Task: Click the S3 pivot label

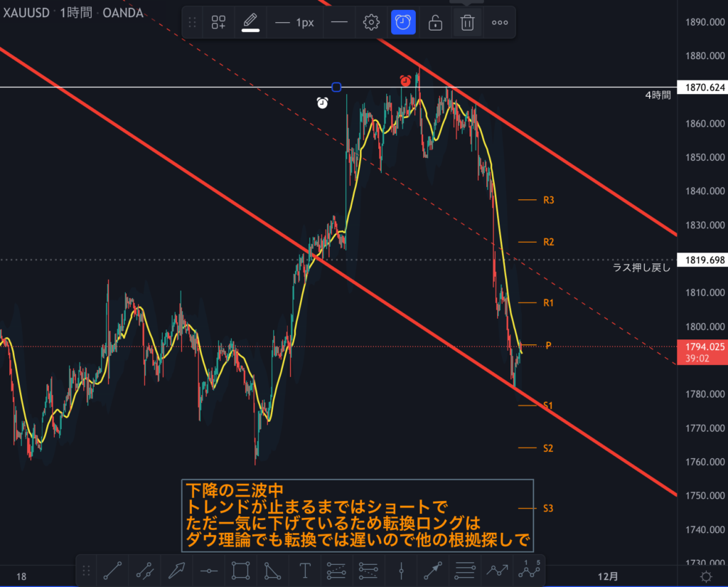Action: pyautogui.click(x=548, y=509)
